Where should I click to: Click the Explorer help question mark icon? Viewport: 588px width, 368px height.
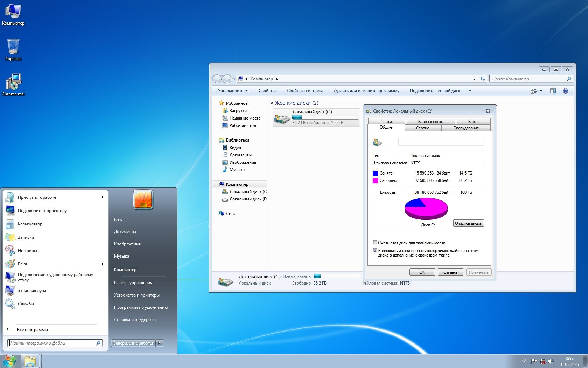tap(565, 91)
